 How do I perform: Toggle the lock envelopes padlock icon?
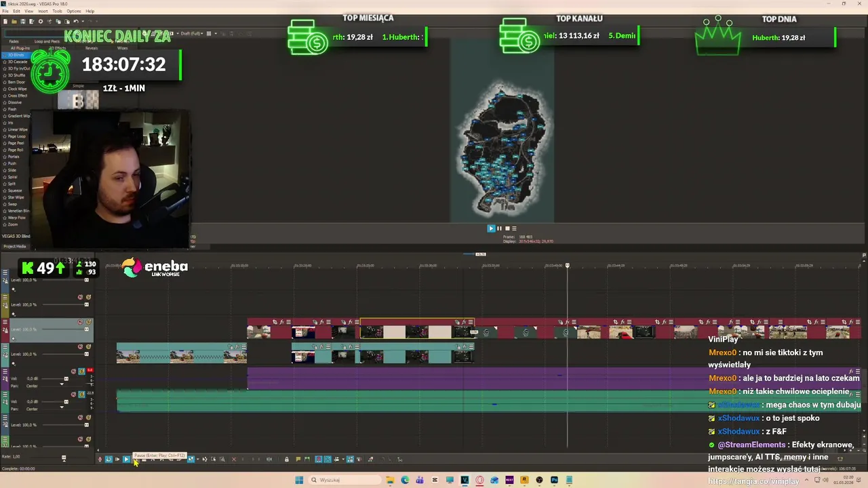coord(287,460)
